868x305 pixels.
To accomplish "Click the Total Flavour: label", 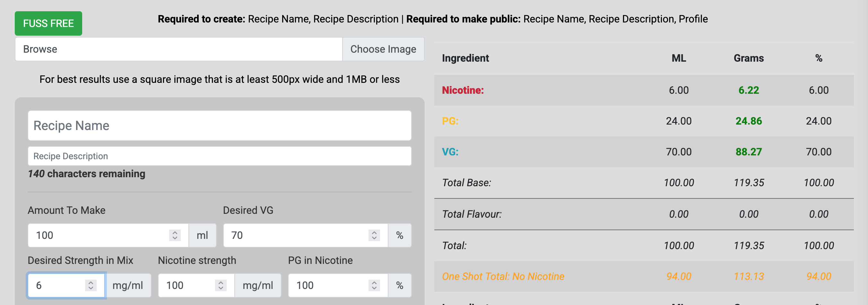I will click(472, 214).
